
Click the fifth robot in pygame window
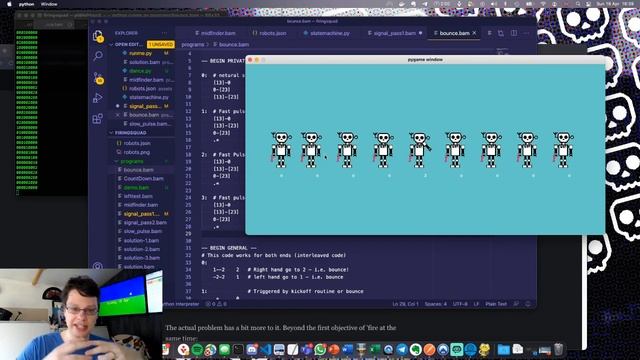tap(420, 150)
